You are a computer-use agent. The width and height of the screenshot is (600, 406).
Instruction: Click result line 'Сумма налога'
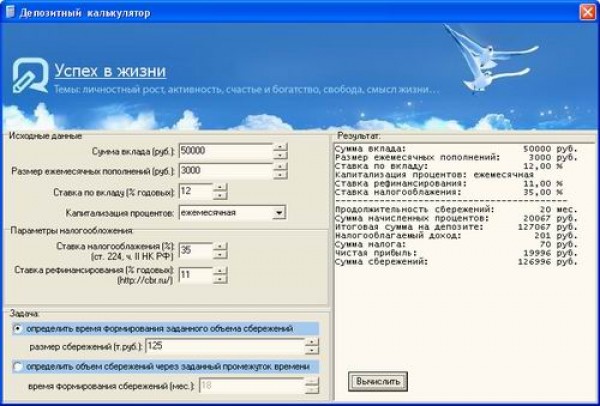tap(456, 245)
